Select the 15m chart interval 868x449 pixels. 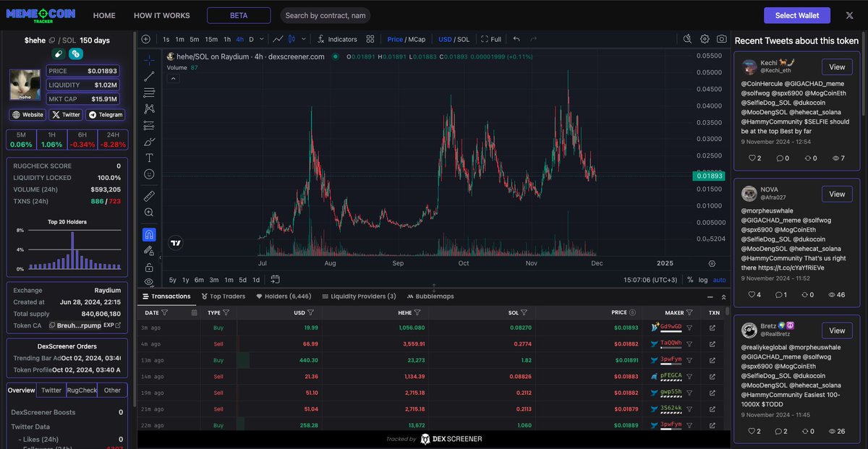click(211, 39)
